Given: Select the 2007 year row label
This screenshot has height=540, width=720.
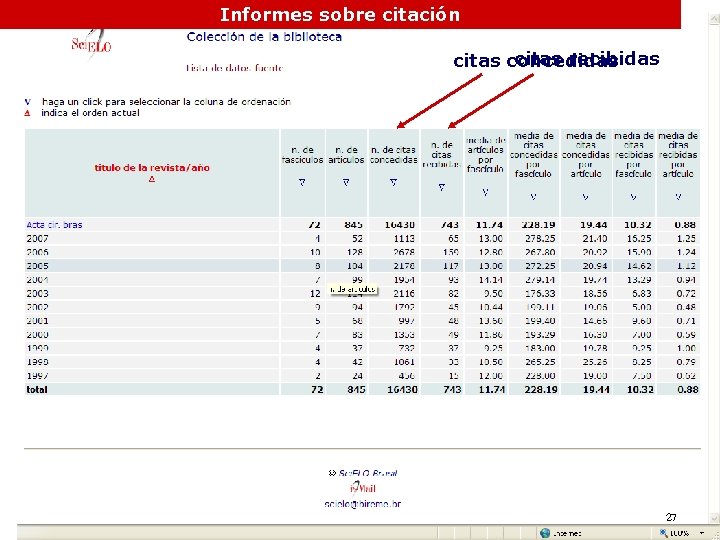Looking at the screenshot, I should click(x=37, y=239).
